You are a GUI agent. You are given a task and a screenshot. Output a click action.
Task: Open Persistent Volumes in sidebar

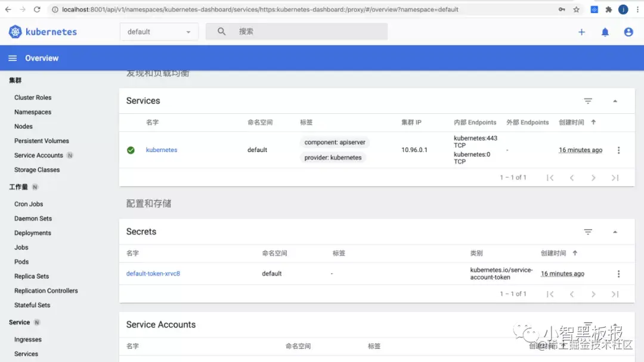[x=42, y=141]
